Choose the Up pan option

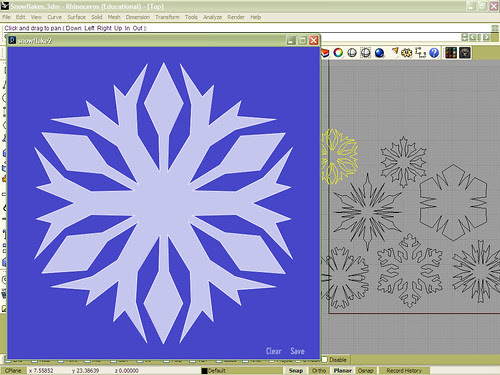coord(118,28)
